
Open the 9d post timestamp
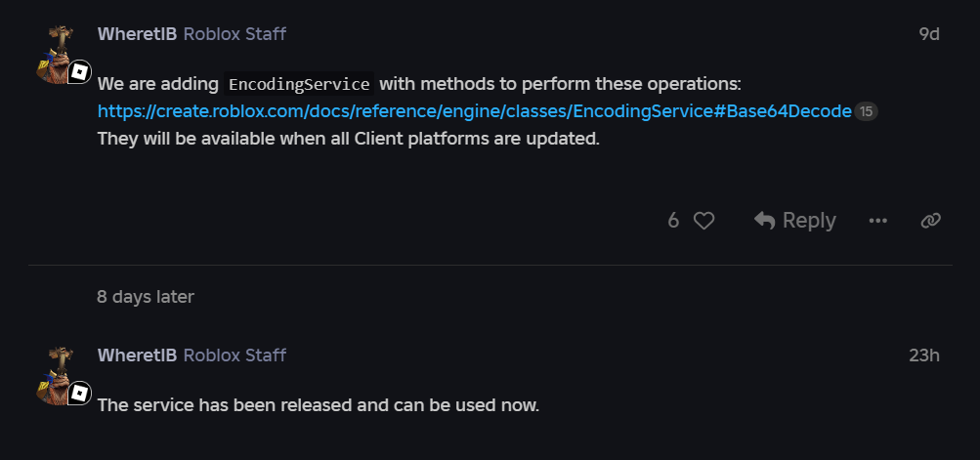[x=928, y=34]
